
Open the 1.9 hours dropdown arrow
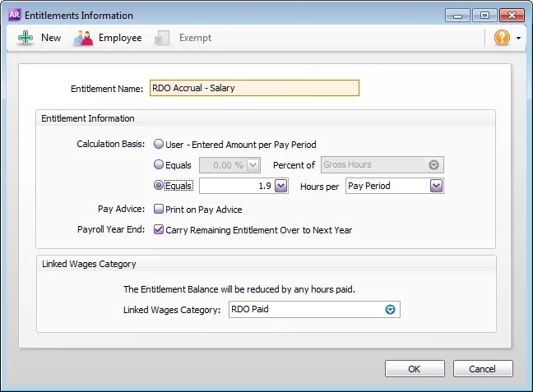coord(280,186)
